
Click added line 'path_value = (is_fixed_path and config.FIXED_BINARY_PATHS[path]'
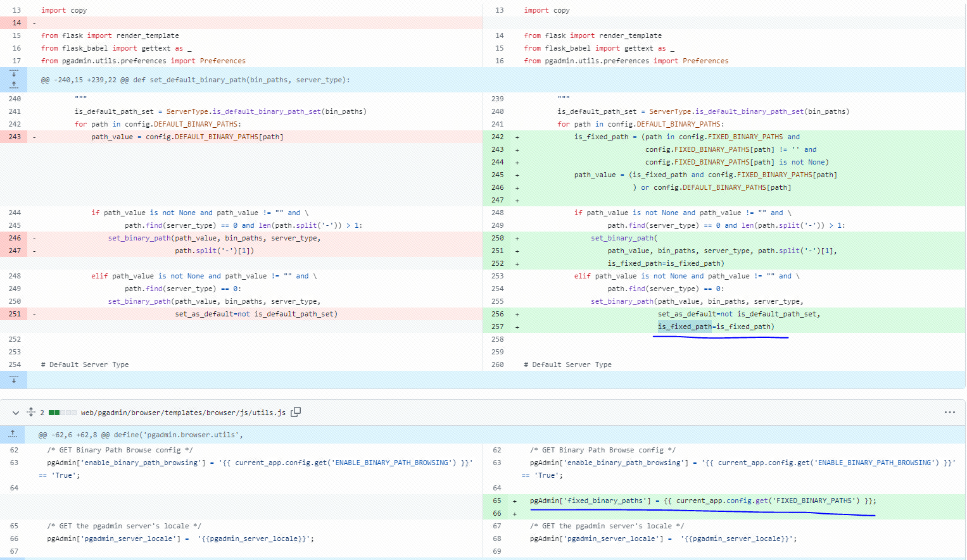(x=705, y=175)
